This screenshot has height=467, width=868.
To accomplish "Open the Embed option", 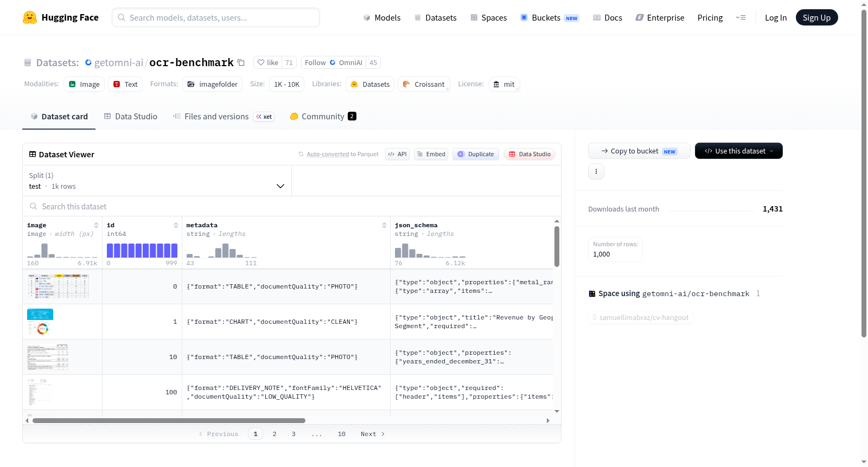I will [431, 154].
